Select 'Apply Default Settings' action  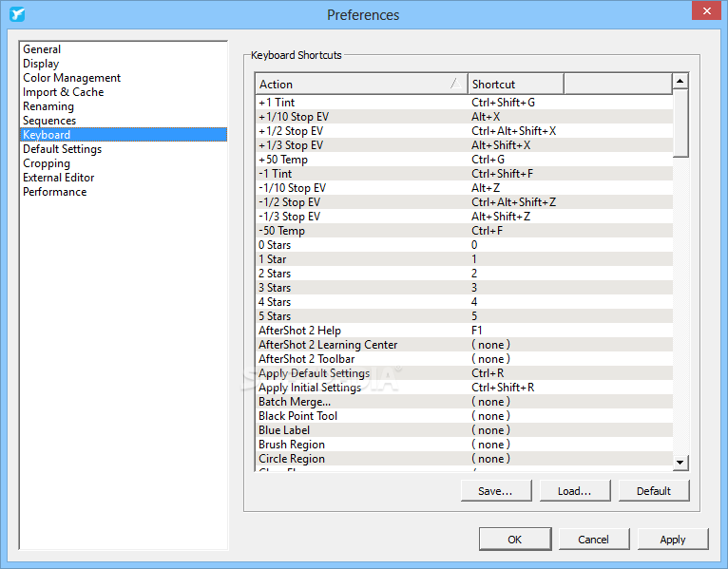pos(465,373)
